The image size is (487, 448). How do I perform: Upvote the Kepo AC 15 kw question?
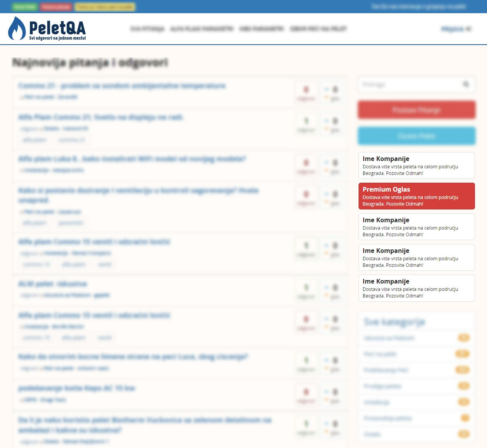pyautogui.click(x=326, y=391)
